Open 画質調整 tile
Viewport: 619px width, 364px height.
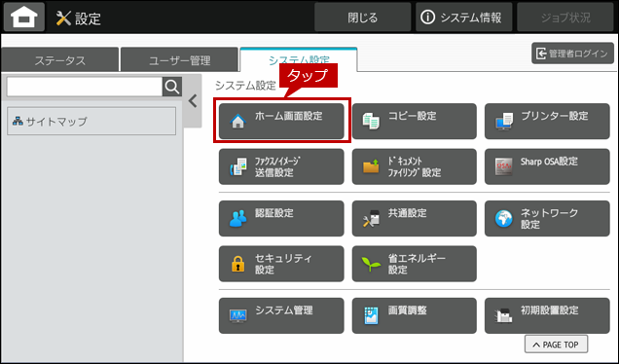[x=414, y=315]
